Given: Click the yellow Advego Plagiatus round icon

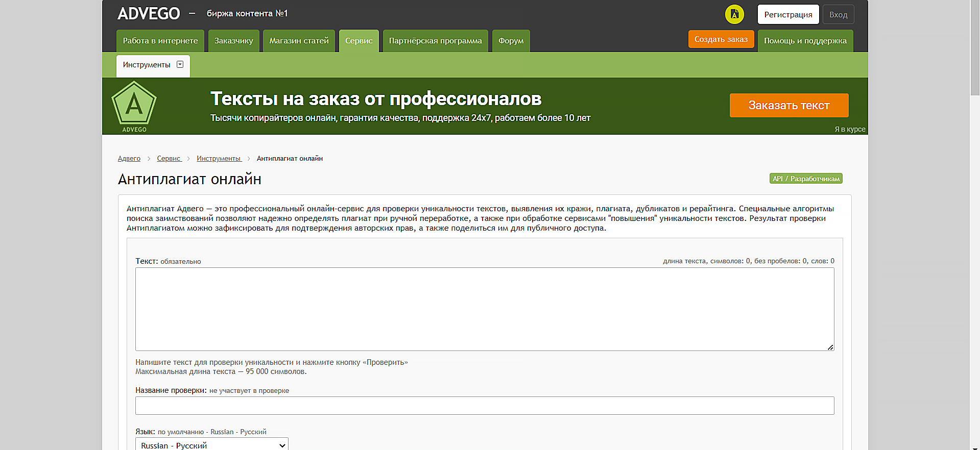Looking at the screenshot, I should click(734, 14).
